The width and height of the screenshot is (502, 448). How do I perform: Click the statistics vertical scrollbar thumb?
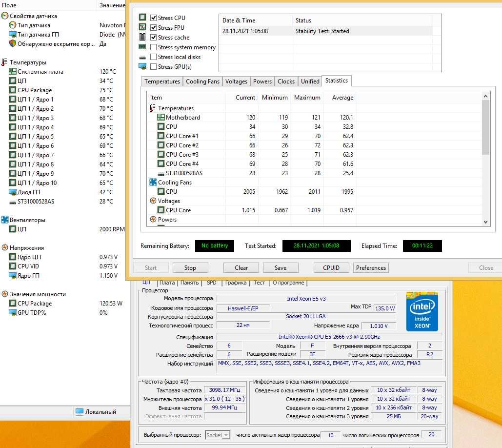(485, 127)
